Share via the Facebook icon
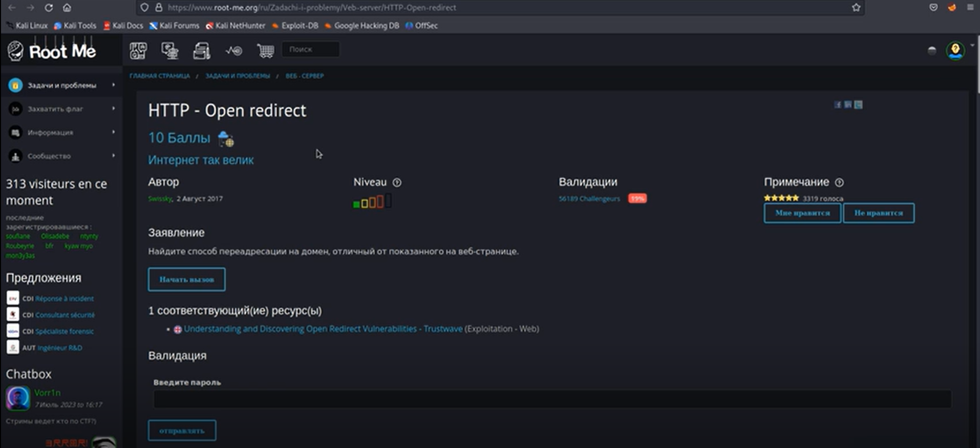980x448 pixels. [838, 105]
